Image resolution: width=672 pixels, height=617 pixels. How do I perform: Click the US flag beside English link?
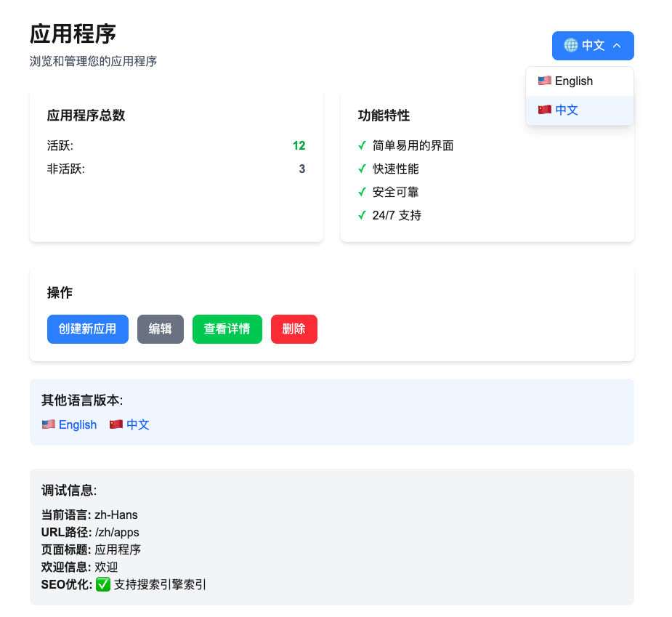[x=49, y=424]
